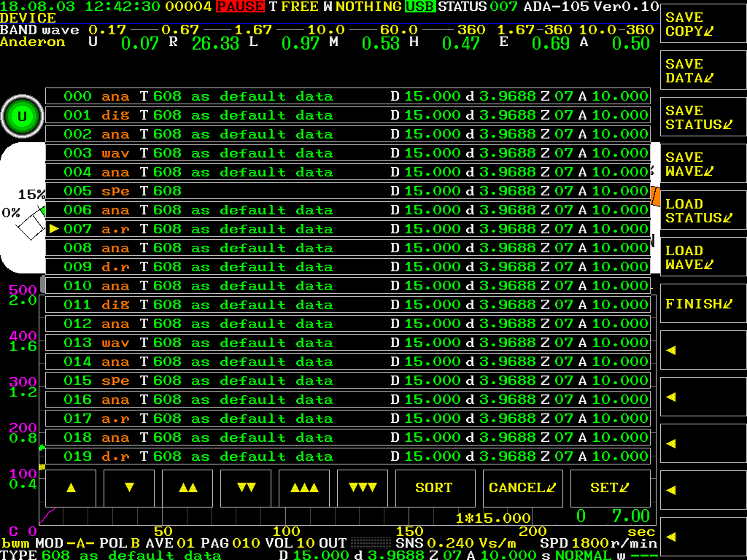Select data row 011 dig
The width and height of the screenshot is (747, 560).
pos(348,305)
